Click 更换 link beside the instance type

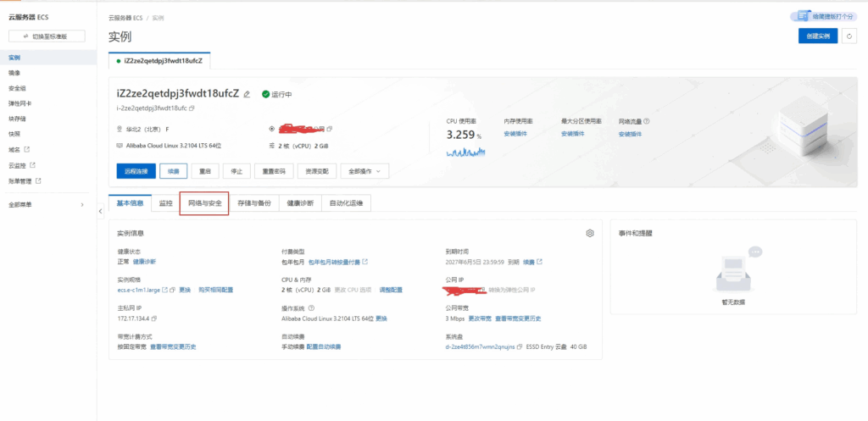[185, 290]
